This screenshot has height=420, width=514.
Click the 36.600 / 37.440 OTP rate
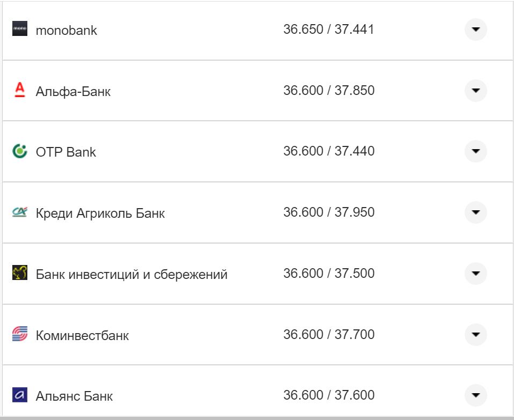click(329, 151)
